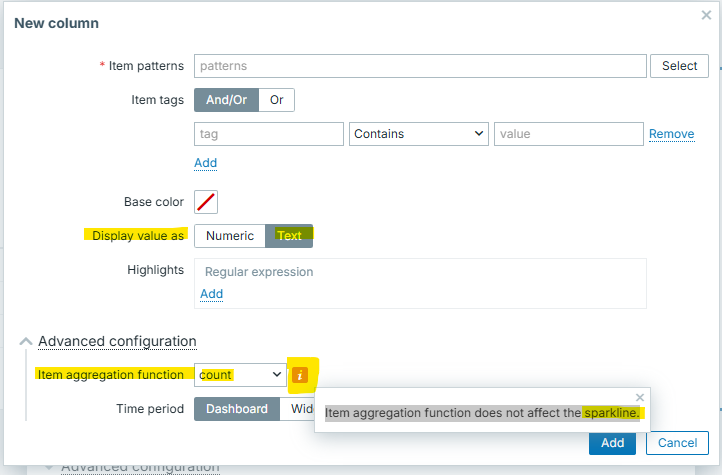
Task: Open the Item aggregation function dropdown
Action: click(240, 375)
